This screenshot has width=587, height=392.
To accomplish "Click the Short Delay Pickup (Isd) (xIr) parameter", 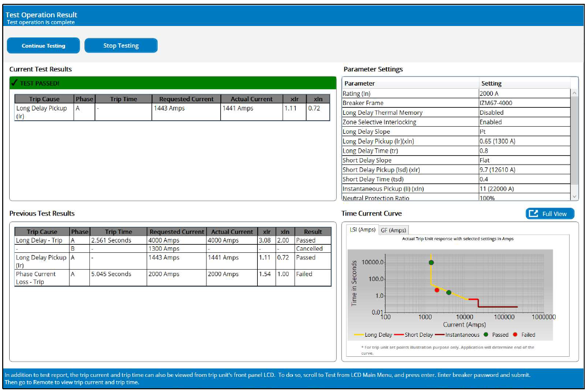I will [x=381, y=169].
